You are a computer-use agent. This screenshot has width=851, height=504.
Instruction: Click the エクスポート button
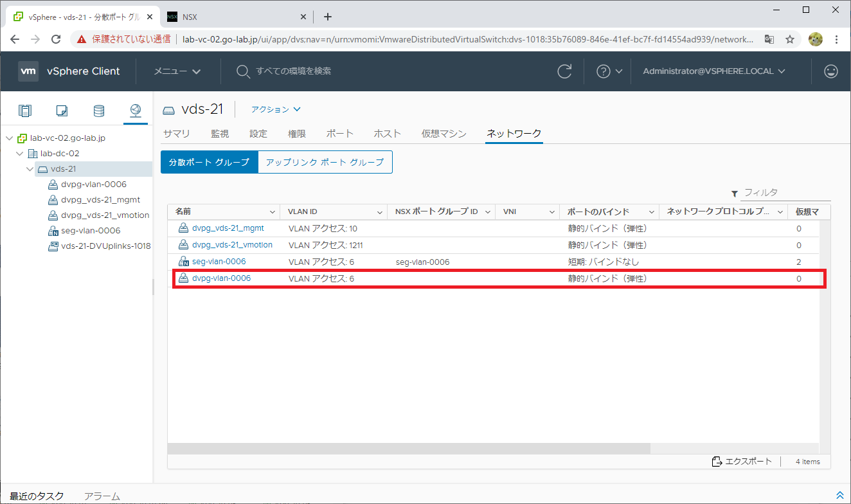tap(742, 462)
